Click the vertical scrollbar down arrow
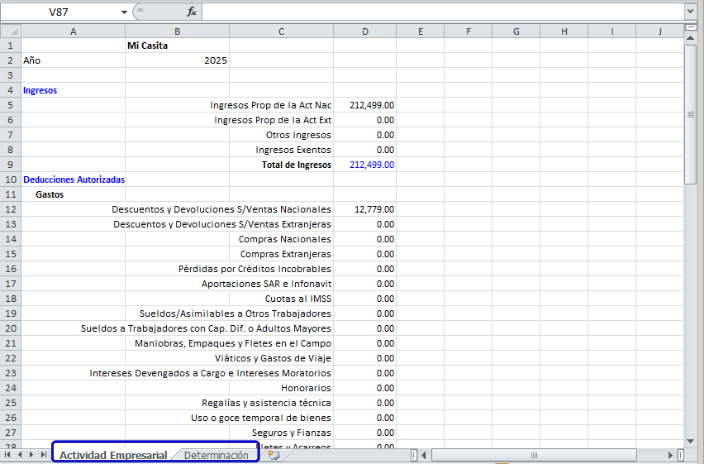704x465 pixels. 691,442
